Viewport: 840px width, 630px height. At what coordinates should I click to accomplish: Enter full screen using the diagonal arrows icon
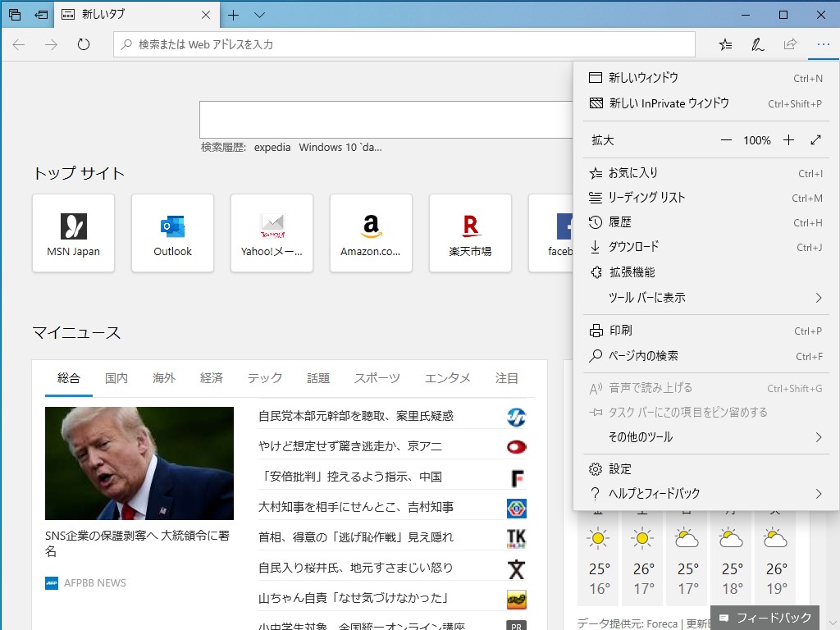(816, 139)
